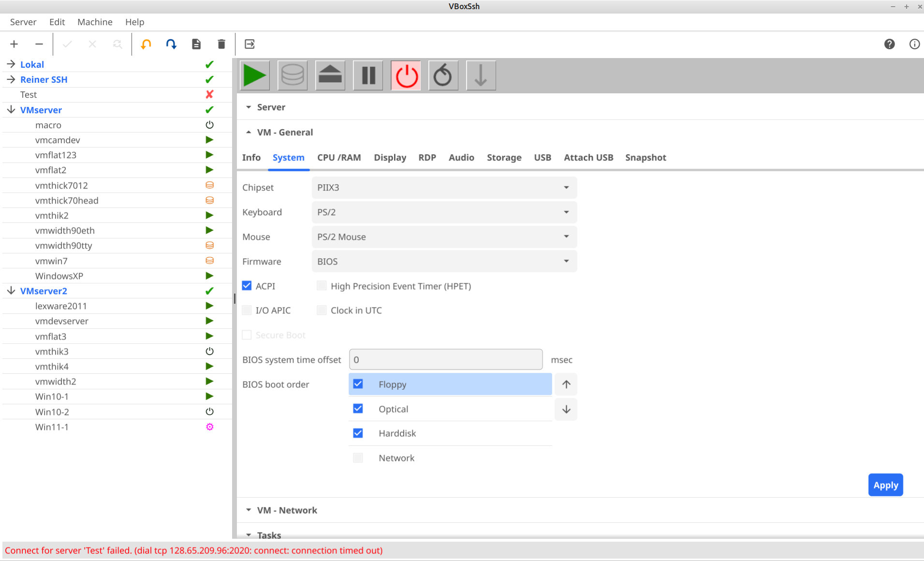Screen dimensions: 924x561
Task: Toggle the I/O APIC checkbox
Action: point(247,310)
